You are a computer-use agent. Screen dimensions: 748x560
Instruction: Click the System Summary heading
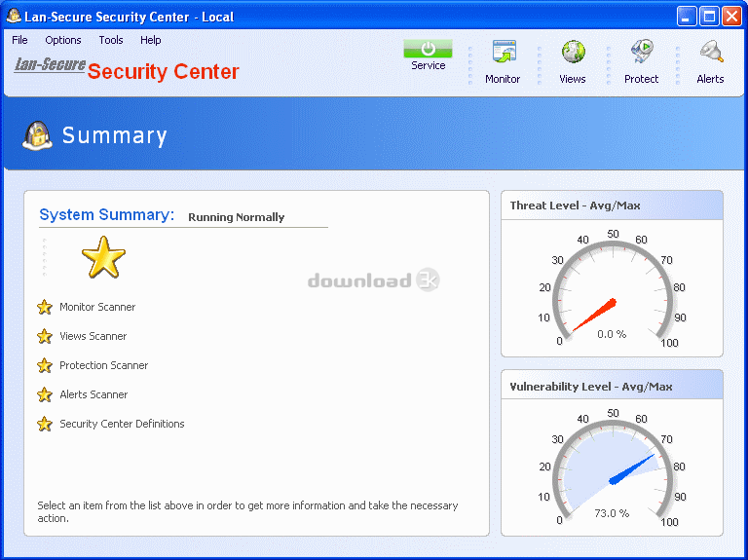tap(107, 214)
